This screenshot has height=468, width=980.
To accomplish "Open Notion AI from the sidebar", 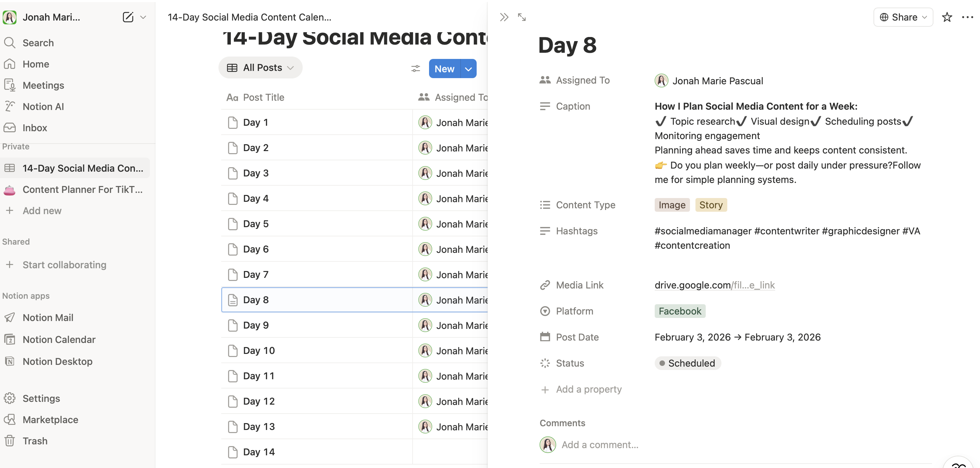I will click(x=43, y=107).
